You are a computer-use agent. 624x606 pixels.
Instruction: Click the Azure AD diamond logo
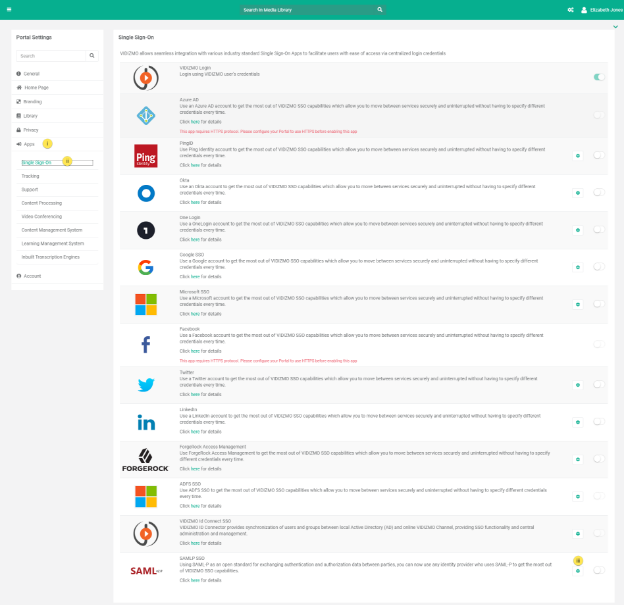point(146,116)
